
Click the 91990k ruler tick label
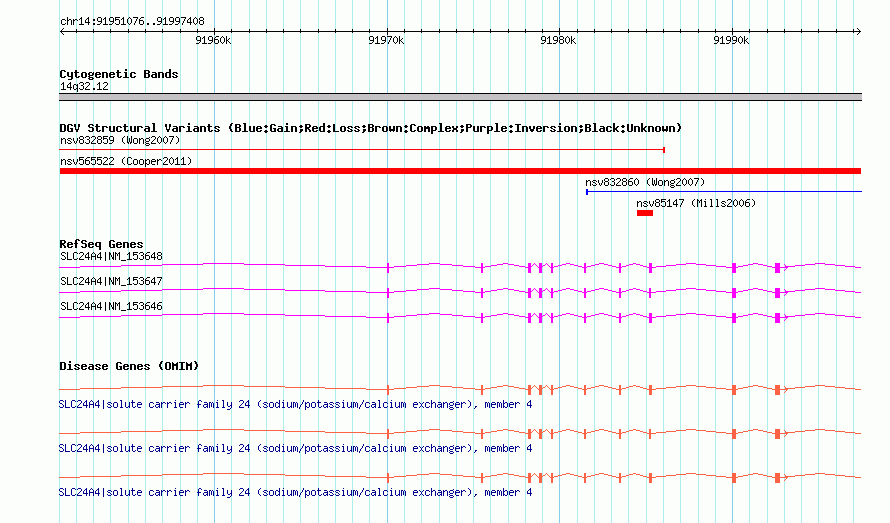(731, 40)
